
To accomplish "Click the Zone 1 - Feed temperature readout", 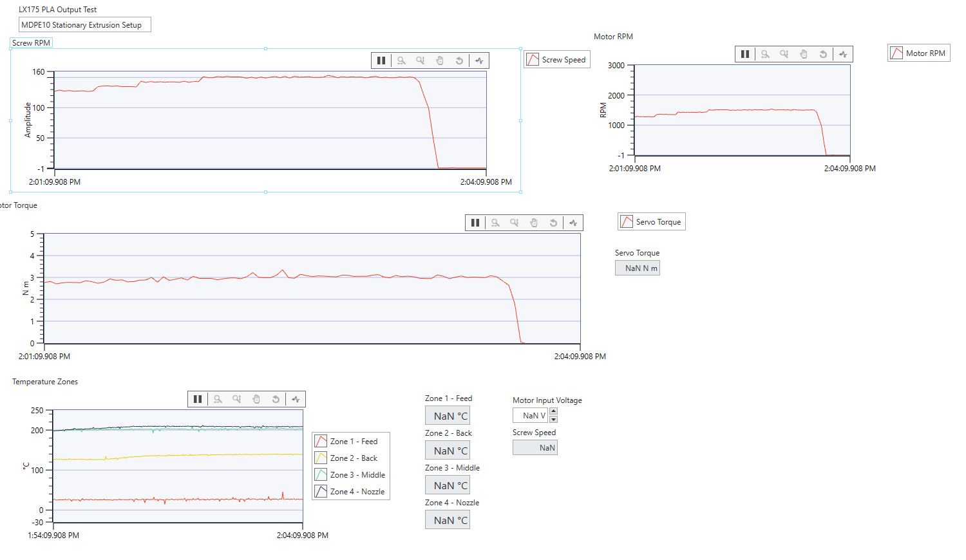I will 447,415.
